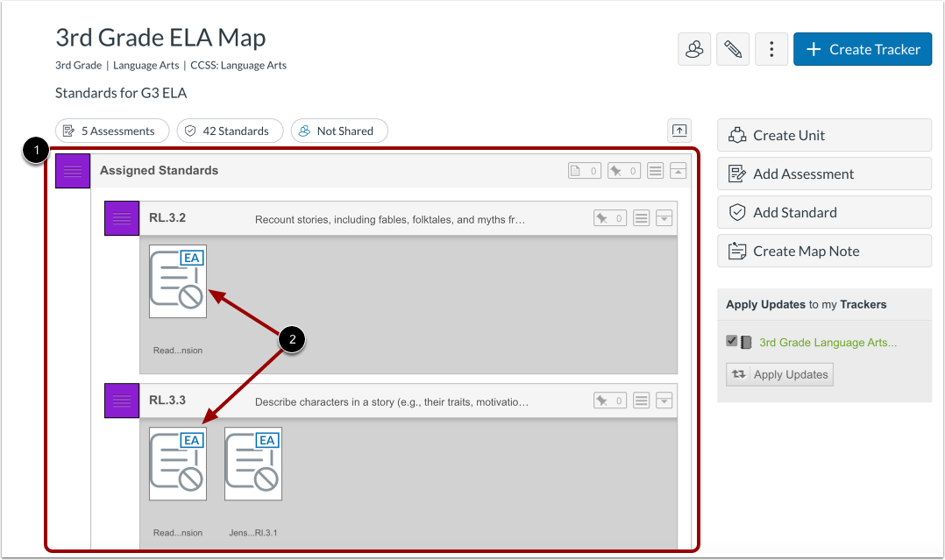This screenshot has width=945, height=560.
Task: Click the map notes document icon on Assigned Standards
Action: (x=584, y=170)
